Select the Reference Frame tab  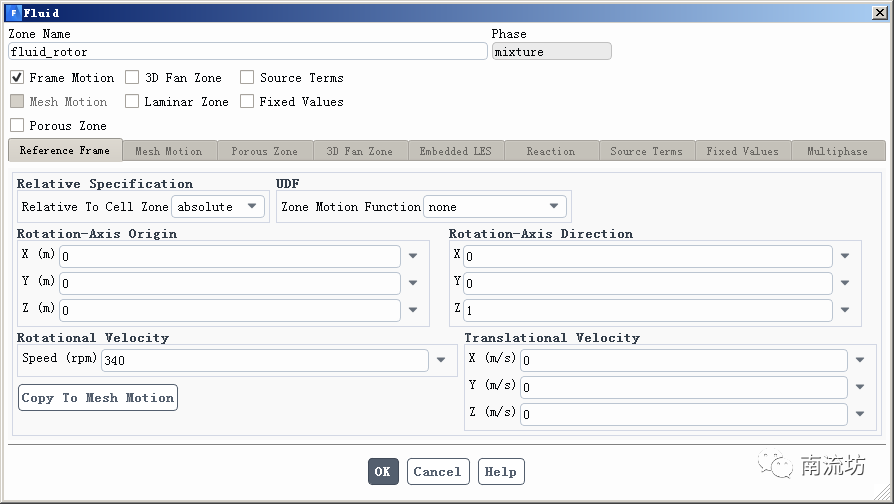pos(65,150)
